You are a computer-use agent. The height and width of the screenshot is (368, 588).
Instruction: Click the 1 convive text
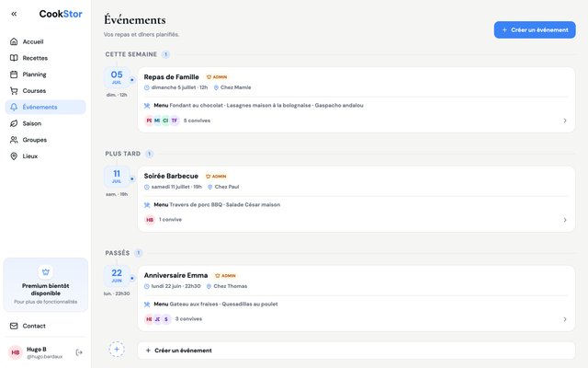pos(170,219)
